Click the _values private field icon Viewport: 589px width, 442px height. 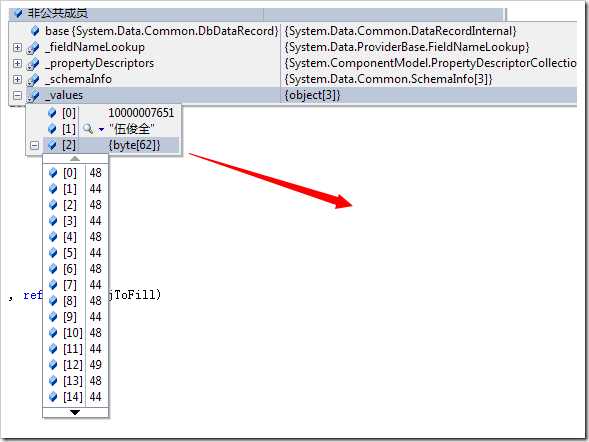point(33,96)
